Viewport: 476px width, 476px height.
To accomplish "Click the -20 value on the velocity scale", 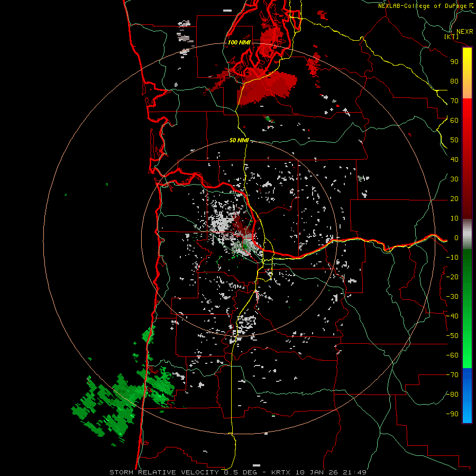I will tap(452, 277).
